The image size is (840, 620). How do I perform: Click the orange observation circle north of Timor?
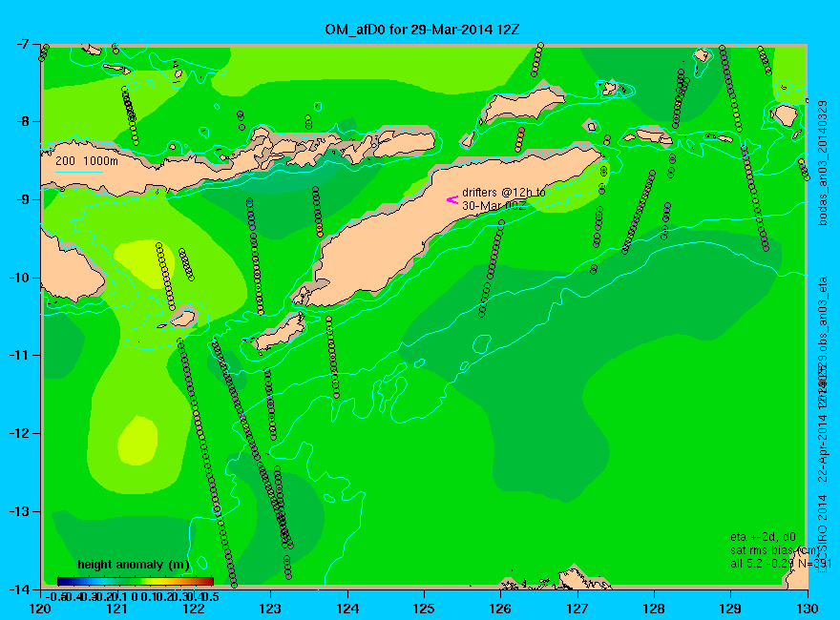coord(521,130)
